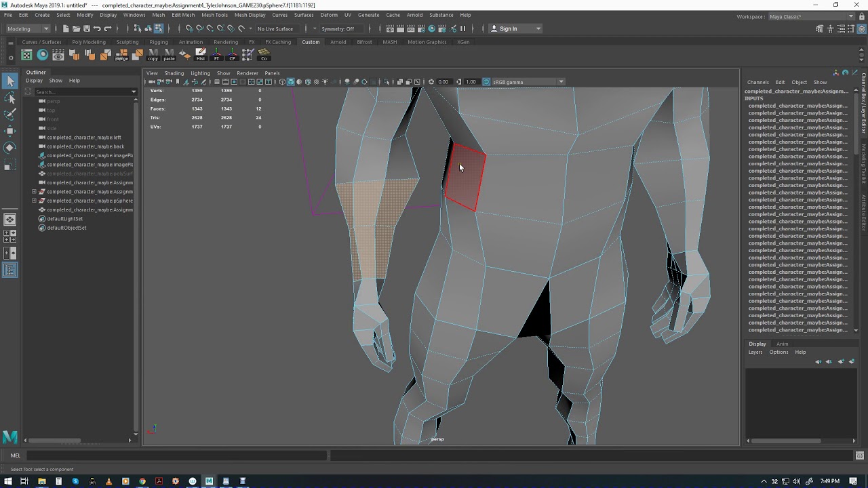Expand completed_character_maybe:Assignm group with plus
The height and width of the screenshot is (488, 868).
(x=34, y=192)
